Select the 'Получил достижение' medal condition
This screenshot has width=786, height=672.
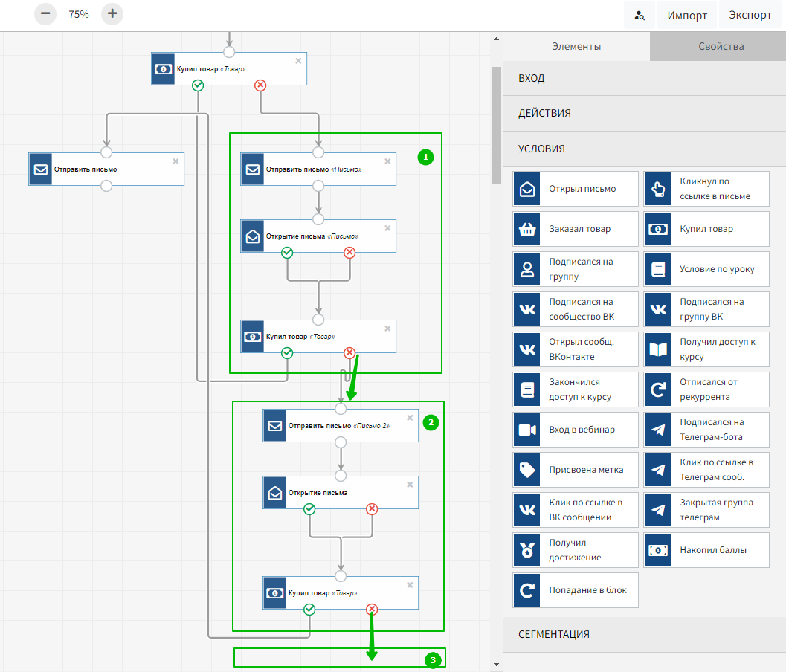tap(576, 550)
